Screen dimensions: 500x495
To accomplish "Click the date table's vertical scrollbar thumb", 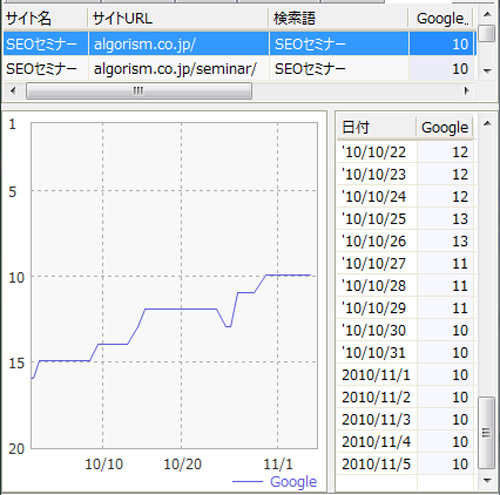I will (x=487, y=433).
